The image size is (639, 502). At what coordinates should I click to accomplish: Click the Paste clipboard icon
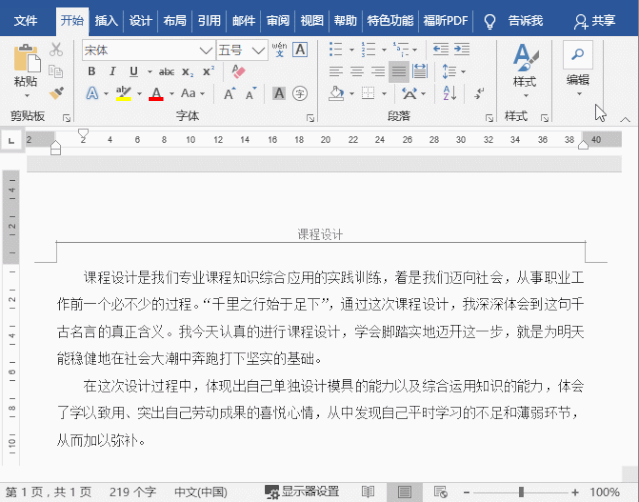coord(27,58)
